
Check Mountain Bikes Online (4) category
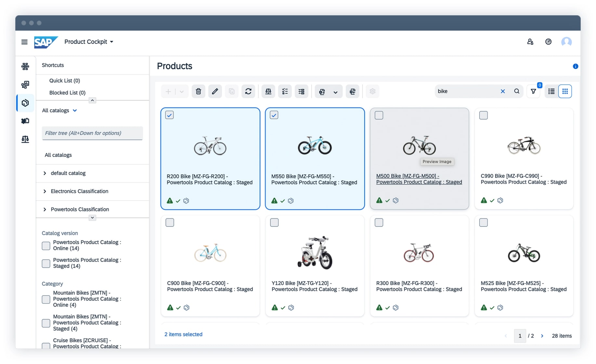point(46,299)
